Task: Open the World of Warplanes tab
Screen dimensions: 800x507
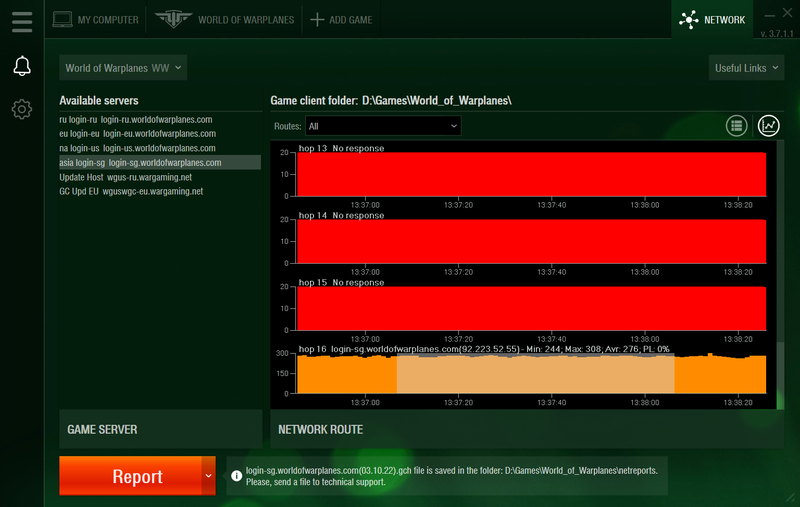Action: [224, 20]
